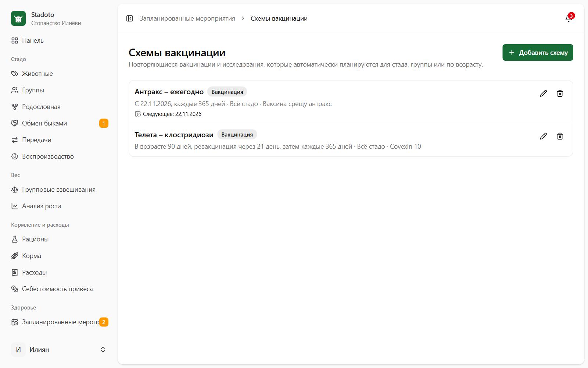The height and width of the screenshot is (368, 588).
Task: Delete the Антракс – ежегодно scheme
Action: 560,93
